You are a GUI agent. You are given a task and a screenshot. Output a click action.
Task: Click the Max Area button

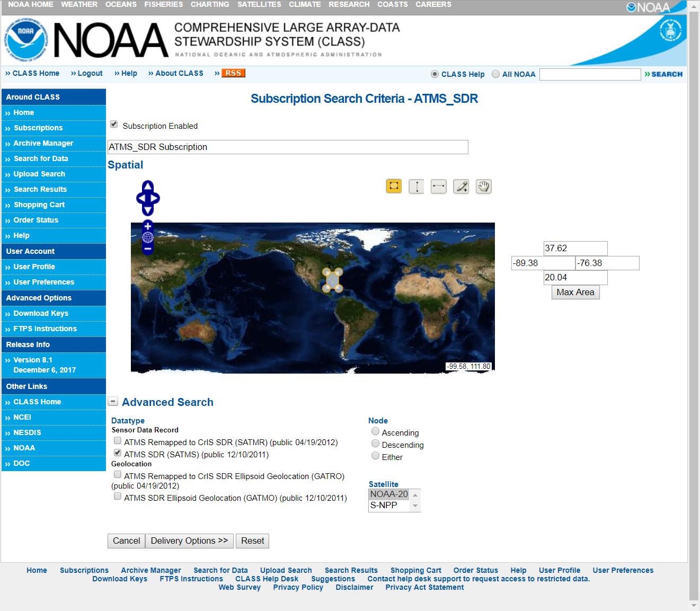575,293
